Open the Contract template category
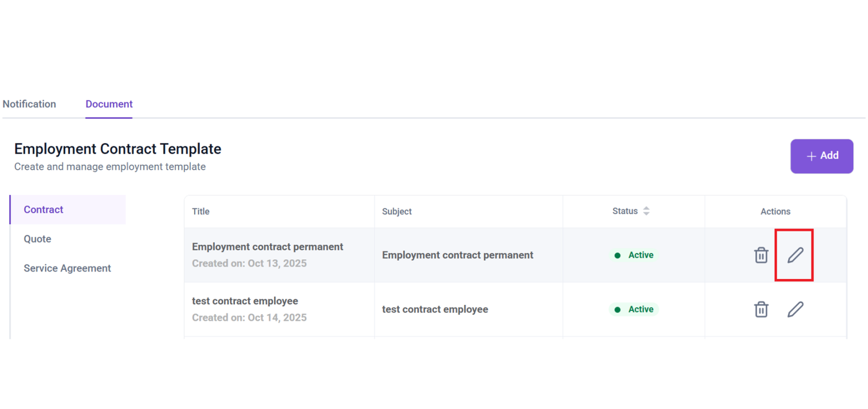 tap(43, 209)
